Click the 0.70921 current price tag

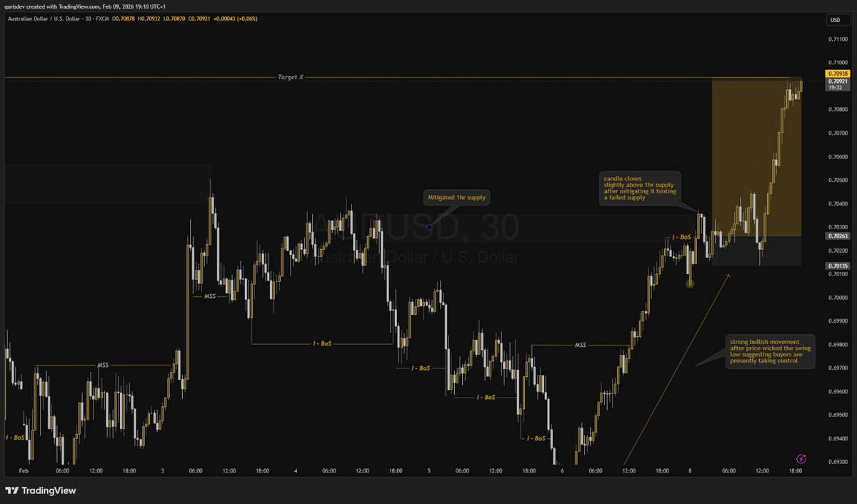pos(838,81)
